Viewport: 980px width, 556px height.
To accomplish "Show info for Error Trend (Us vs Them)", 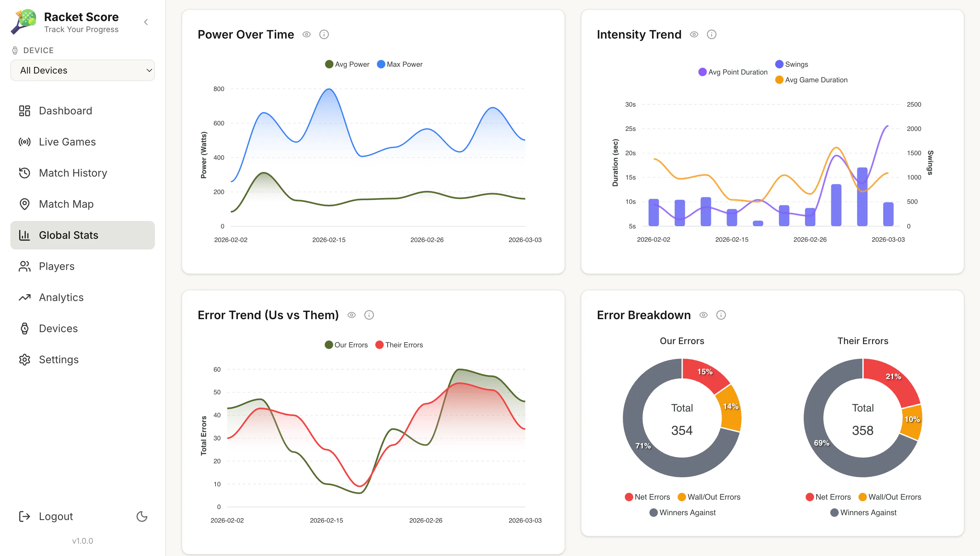I will [369, 315].
